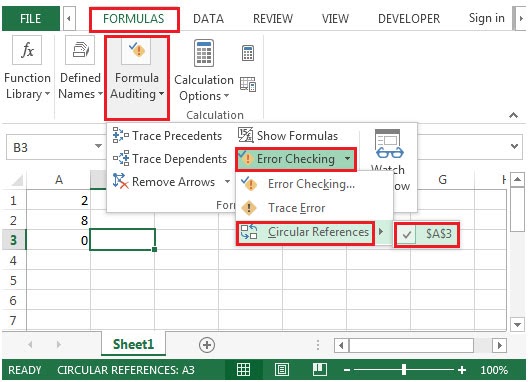Click Trace Precedents
Screen dimensions: 528x382
167,136
